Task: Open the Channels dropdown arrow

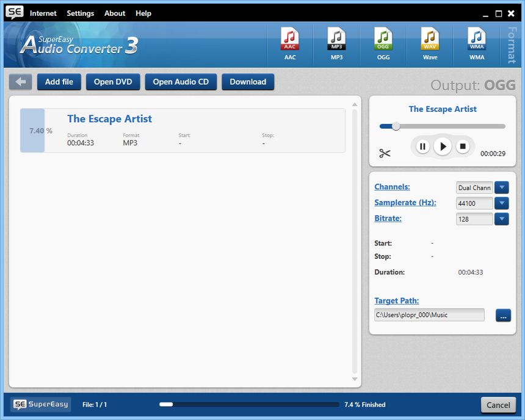Action: coord(502,187)
